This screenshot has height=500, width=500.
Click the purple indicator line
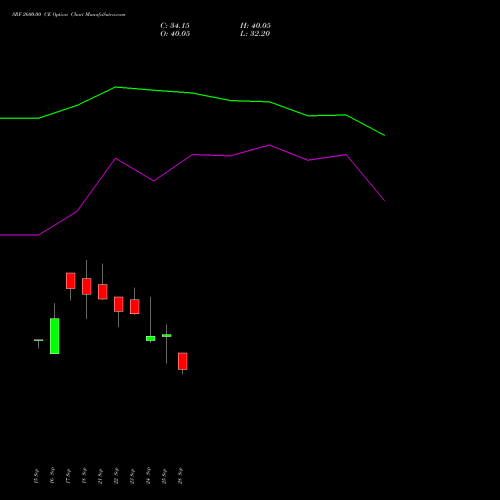[192, 155]
